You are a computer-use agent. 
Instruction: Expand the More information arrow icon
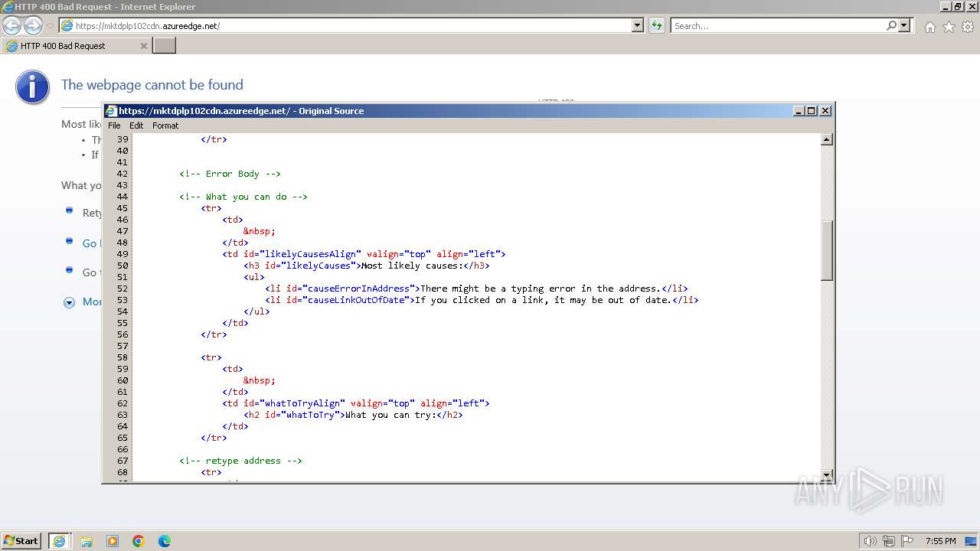(x=69, y=302)
